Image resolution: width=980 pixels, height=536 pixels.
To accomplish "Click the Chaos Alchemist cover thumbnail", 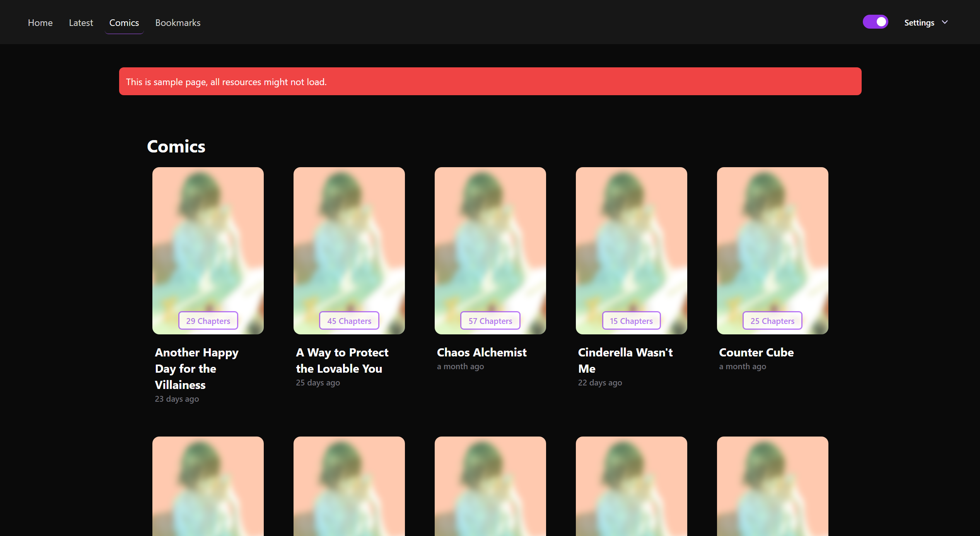I will pyautogui.click(x=490, y=240).
